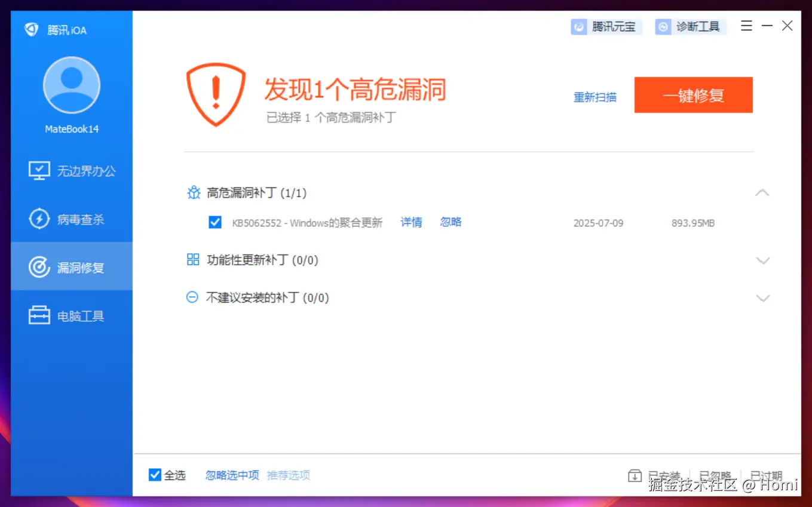Click the grid icon beside 功能性更新补丁
The width and height of the screenshot is (812, 507).
[x=193, y=259]
